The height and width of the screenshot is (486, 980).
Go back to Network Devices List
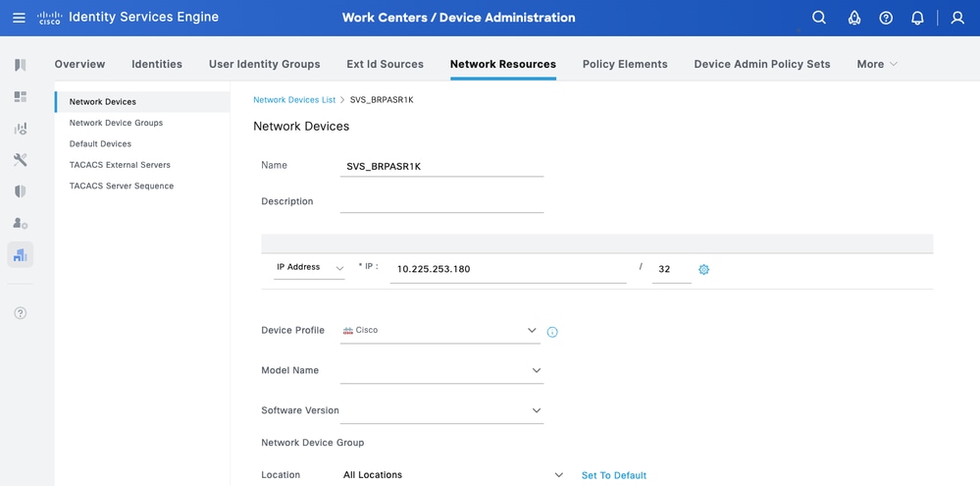click(294, 100)
